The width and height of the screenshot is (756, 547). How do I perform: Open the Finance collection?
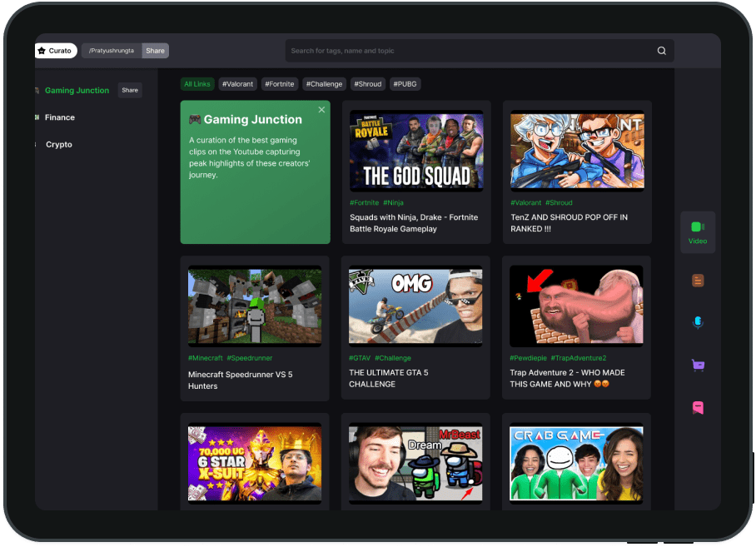(60, 117)
